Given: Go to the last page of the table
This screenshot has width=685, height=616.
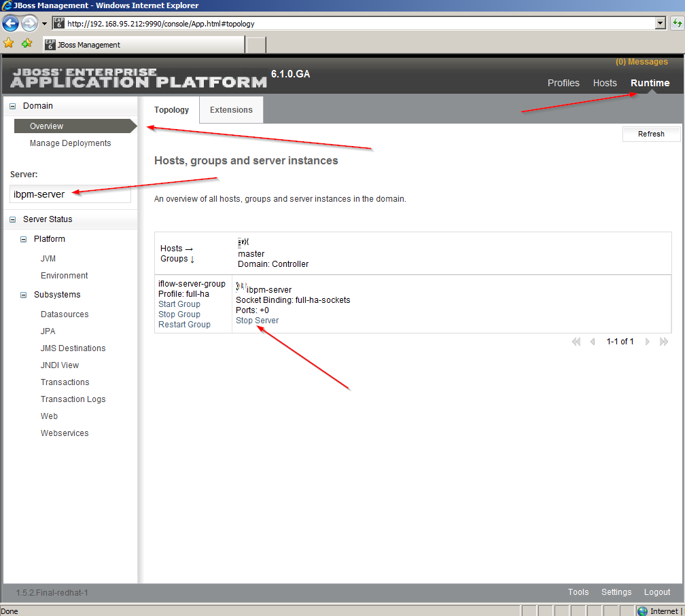Looking at the screenshot, I should tap(664, 342).
